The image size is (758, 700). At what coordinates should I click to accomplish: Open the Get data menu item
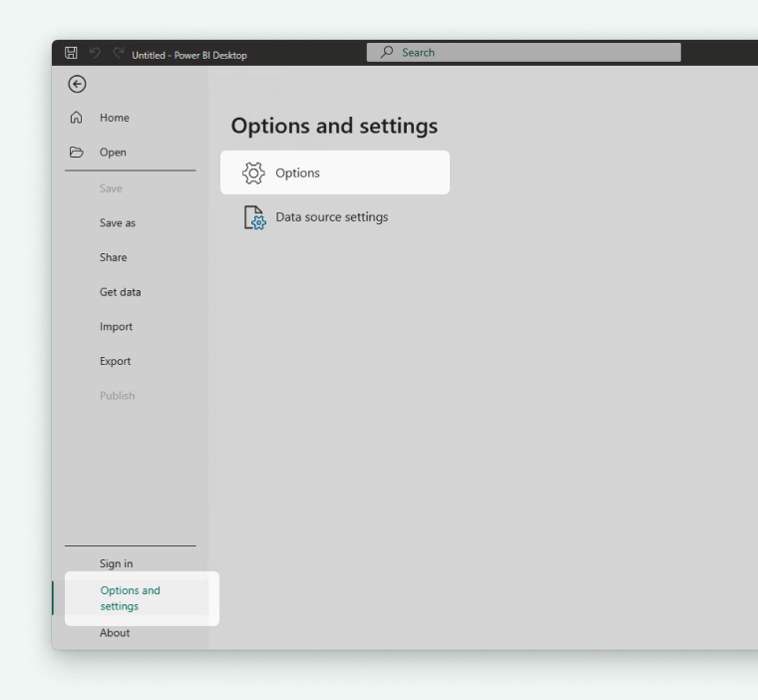(120, 292)
